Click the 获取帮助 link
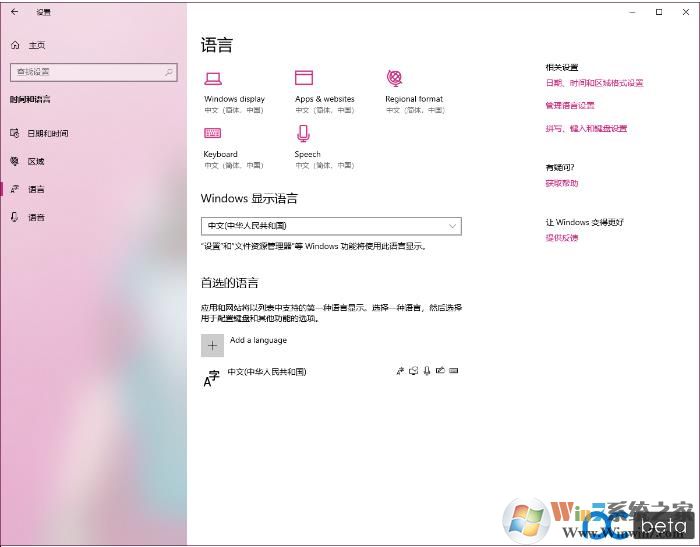700x547 pixels. click(x=562, y=183)
